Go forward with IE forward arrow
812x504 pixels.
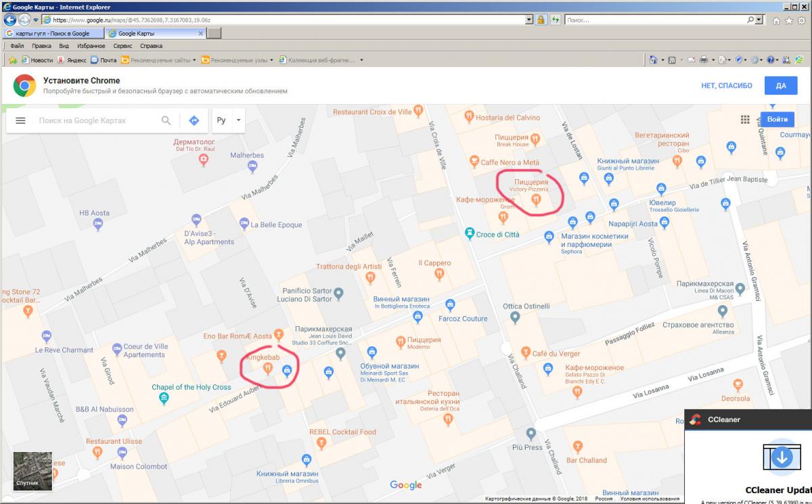(x=24, y=20)
